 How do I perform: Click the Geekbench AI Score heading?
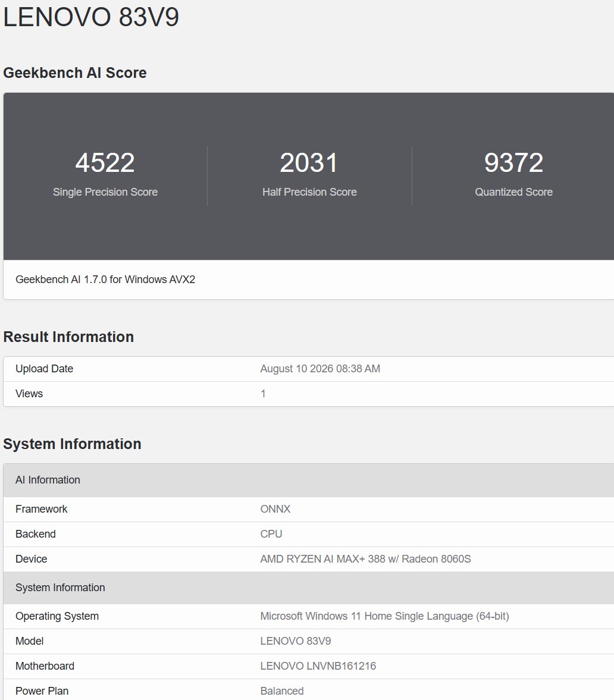(x=75, y=73)
